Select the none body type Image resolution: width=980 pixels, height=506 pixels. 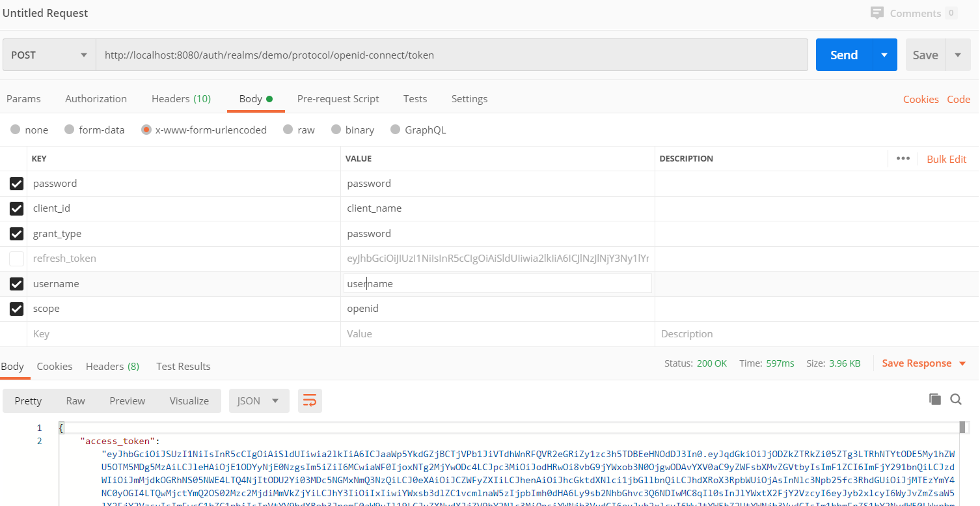16,130
